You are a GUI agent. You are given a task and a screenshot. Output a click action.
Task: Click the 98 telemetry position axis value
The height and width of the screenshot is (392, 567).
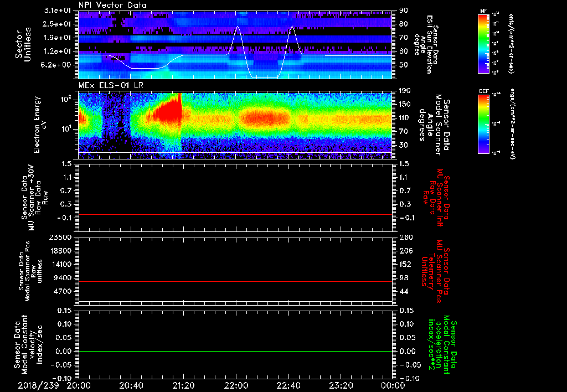click(404, 278)
